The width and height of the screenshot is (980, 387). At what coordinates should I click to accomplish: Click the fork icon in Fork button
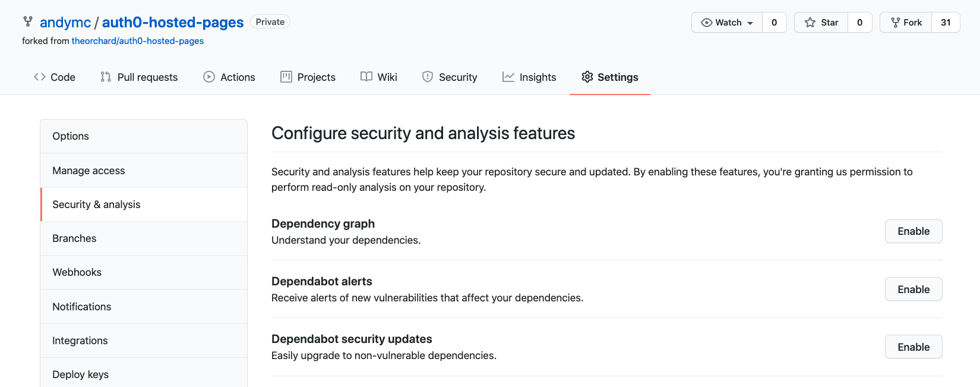point(895,23)
